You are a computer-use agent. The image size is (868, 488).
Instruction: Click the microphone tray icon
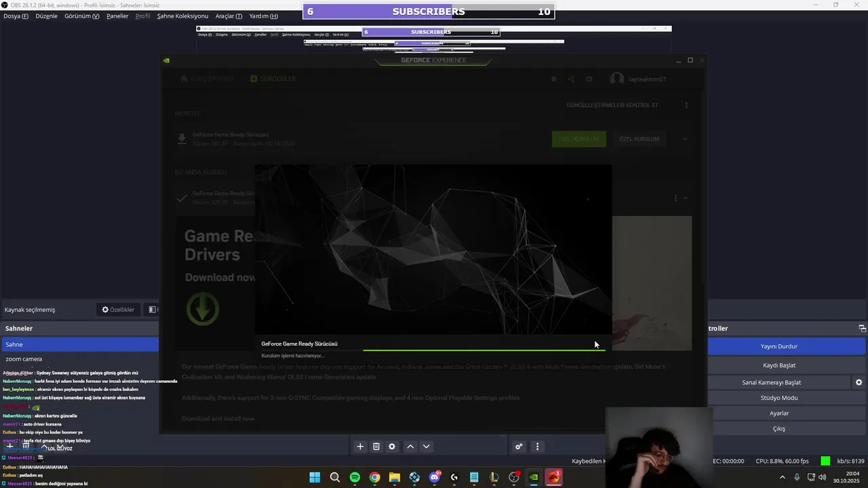(797, 477)
